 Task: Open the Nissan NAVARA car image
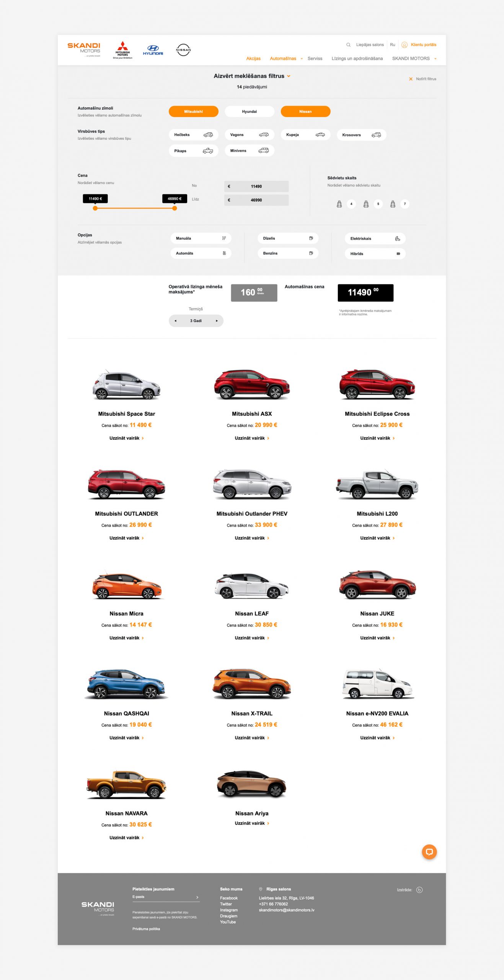(x=127, y=784)
